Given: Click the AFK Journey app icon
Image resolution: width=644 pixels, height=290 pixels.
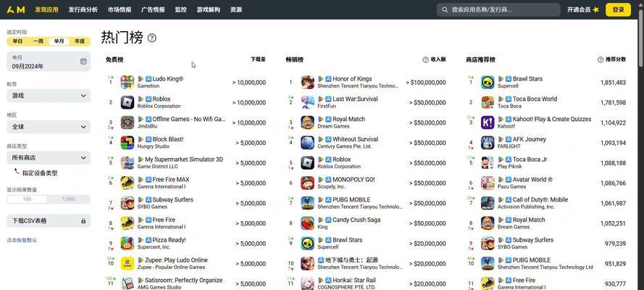Looking at the screenshot, I should click(488, 143).
